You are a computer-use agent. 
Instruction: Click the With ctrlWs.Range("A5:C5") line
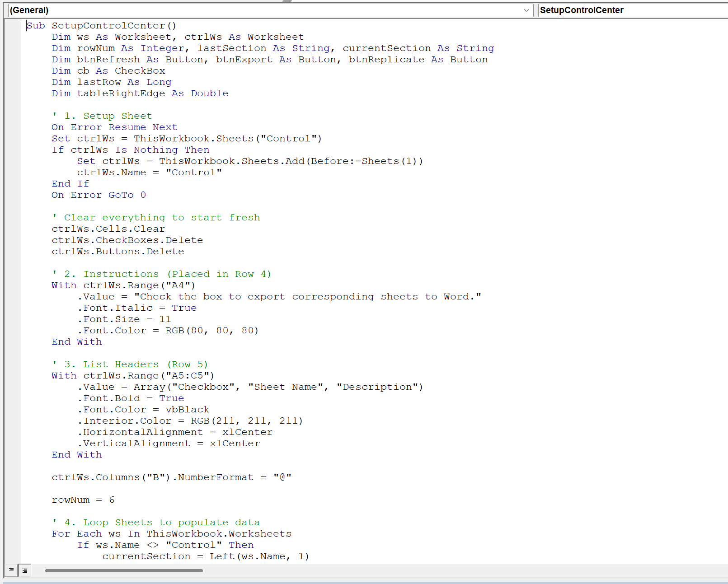click(x=132, y=375)
